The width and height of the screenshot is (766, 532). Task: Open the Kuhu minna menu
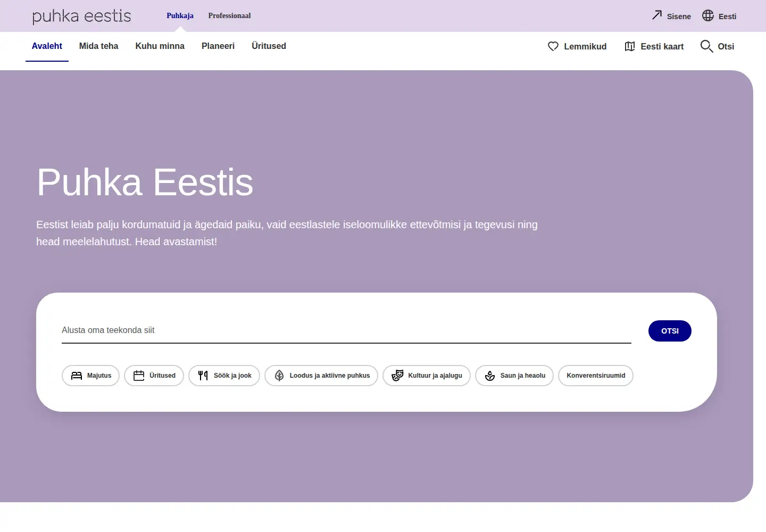(160, 46)
